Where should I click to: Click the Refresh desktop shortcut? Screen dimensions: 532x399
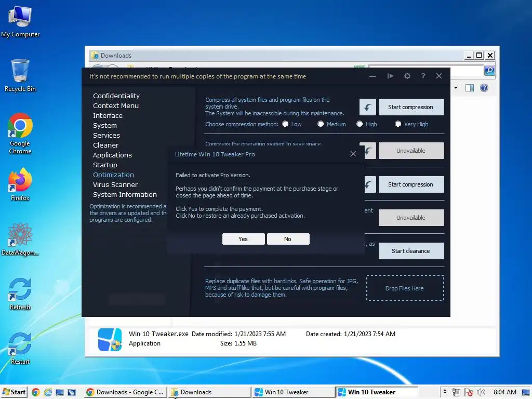(20, 294)
